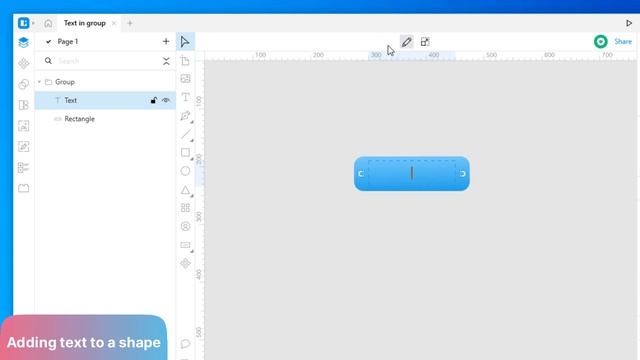Choose the Text tool
The width and height of the screenshot is (640, 360).
pos(185,97)
